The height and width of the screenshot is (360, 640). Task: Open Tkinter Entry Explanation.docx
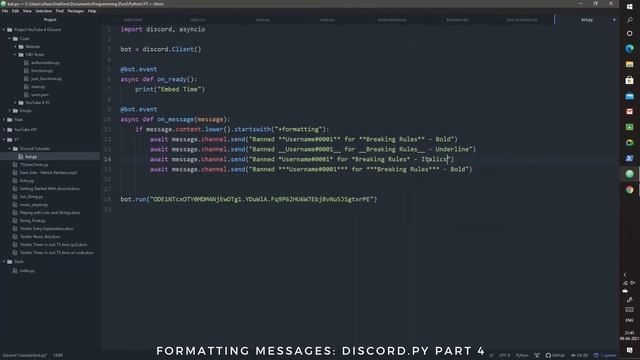[x=47, y=229]
